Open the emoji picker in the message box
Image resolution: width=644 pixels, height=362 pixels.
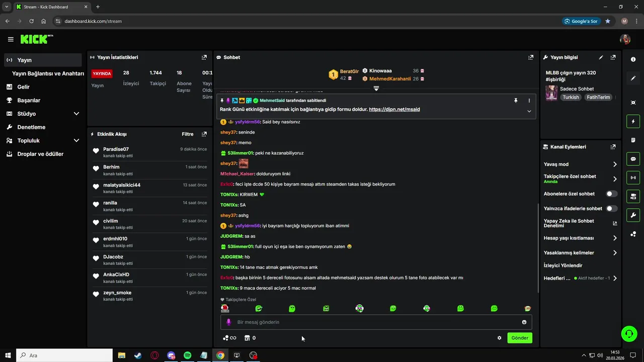[x=524, y=322]
